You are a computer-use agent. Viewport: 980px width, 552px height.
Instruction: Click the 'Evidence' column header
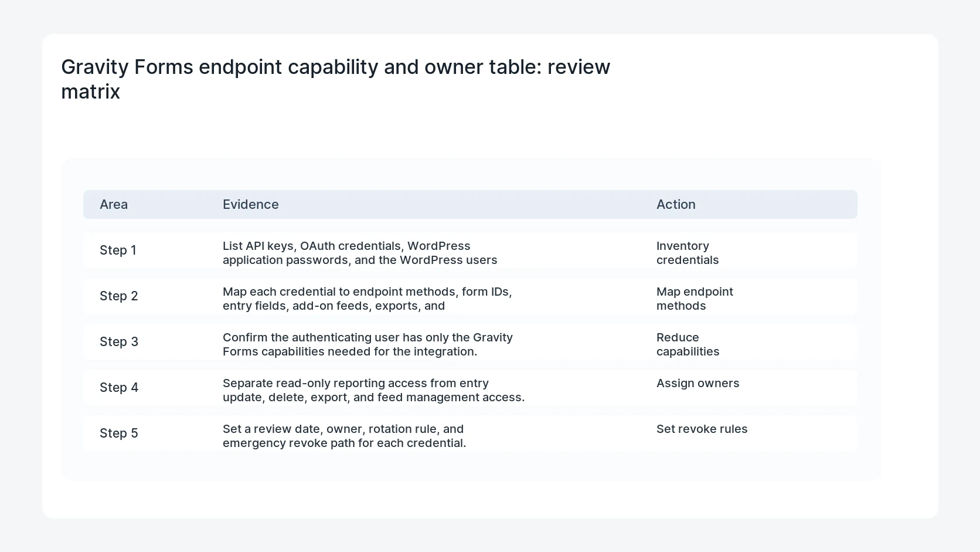tap(251, 204)
